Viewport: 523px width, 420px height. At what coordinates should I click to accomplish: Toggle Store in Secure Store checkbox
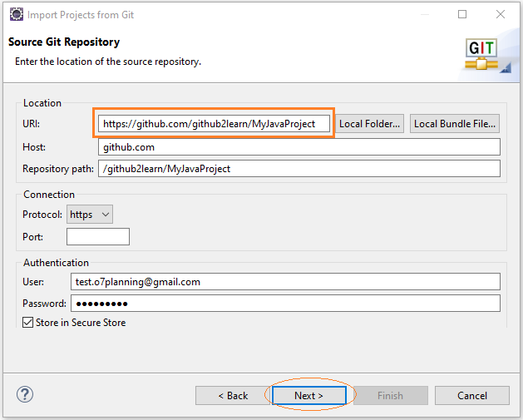[27, 323]
